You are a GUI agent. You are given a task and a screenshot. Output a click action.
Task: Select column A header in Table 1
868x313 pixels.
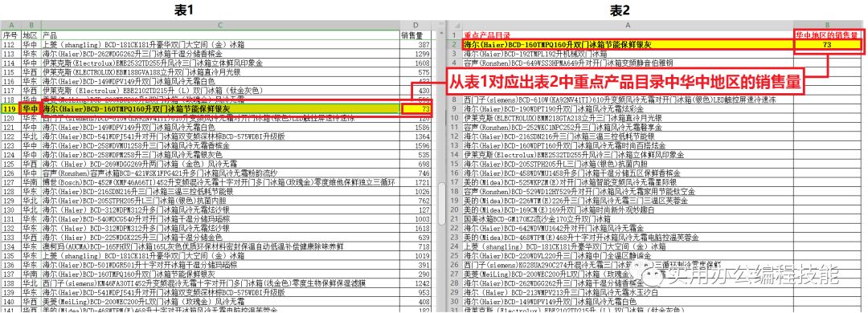click(x=11, y=26)
